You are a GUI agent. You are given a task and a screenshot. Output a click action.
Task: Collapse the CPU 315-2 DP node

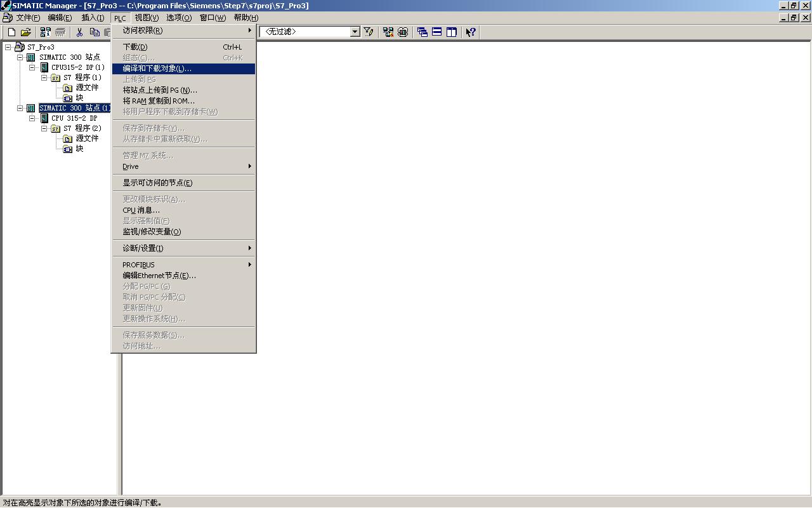(32, 118)
